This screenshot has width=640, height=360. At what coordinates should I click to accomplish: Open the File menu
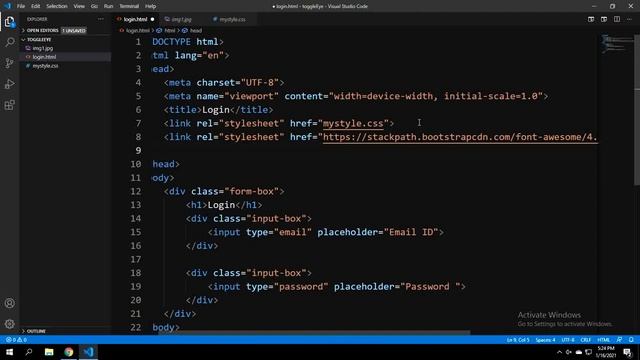(21, 6)
